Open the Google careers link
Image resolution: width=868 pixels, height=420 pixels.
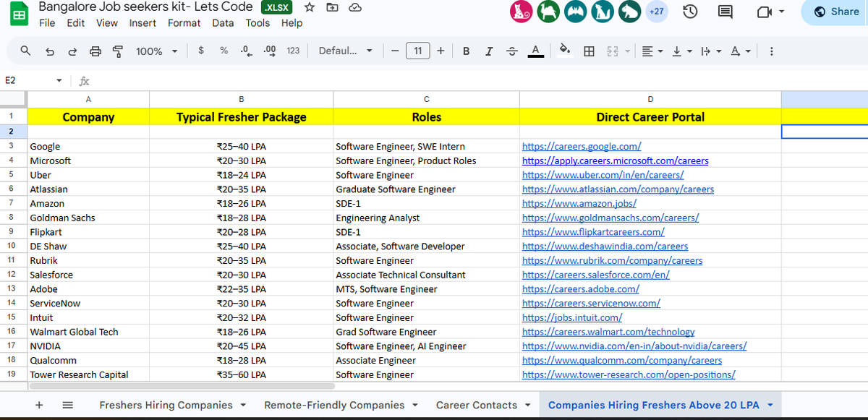[x=582, y=146]
